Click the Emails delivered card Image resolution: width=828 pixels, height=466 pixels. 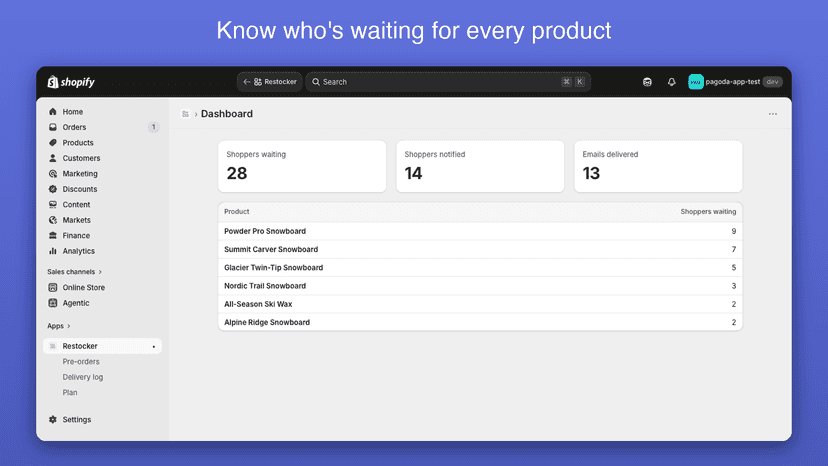658,166
